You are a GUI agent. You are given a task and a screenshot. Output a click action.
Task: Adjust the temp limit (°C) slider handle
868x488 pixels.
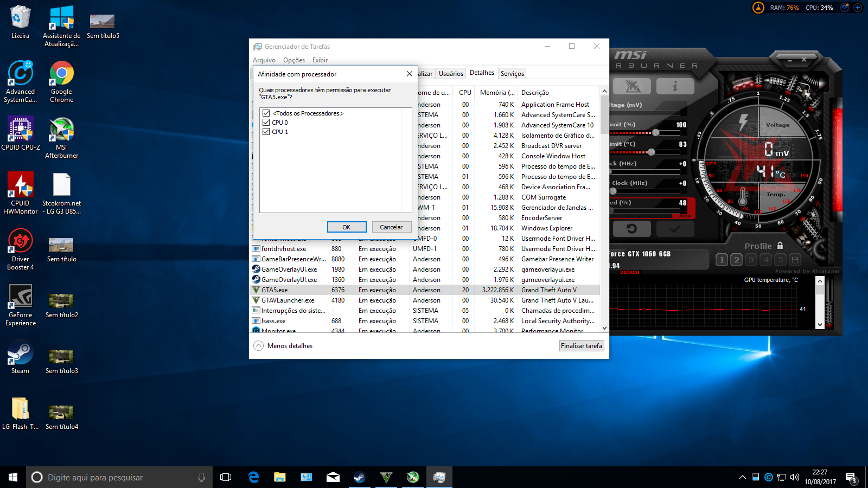click(652, 152)
